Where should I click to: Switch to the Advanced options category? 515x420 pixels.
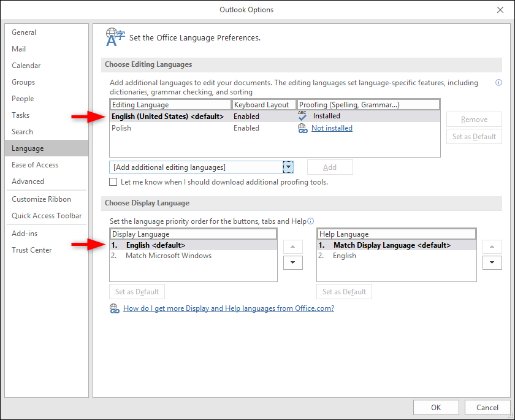[x=28, y=181]
